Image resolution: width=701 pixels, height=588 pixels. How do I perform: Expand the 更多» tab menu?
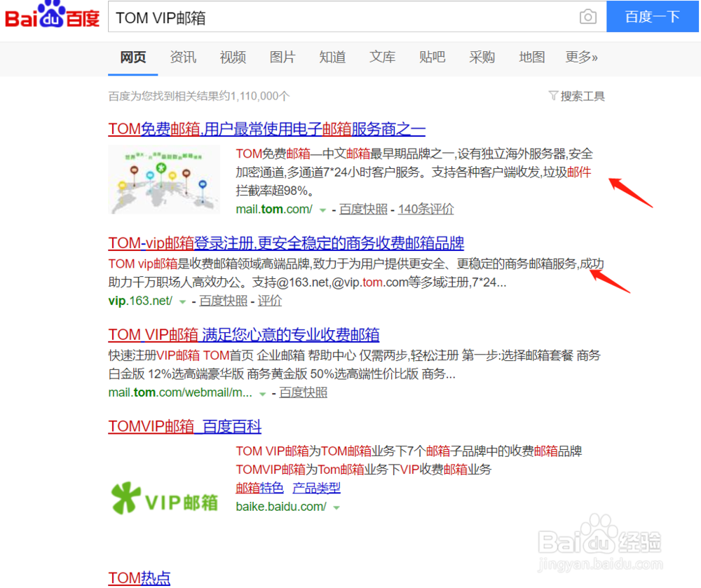tap(581, 57)
